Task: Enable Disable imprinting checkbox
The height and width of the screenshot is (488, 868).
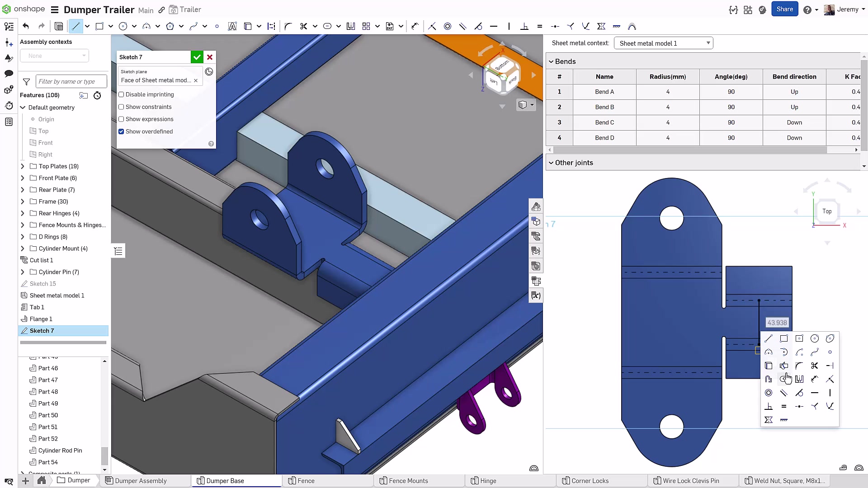Action: [121, 94]
